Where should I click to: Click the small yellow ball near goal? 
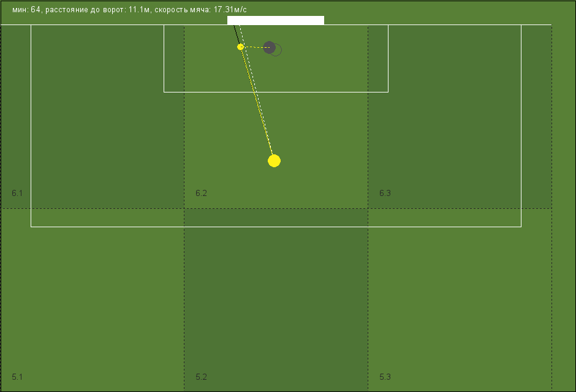241,47
